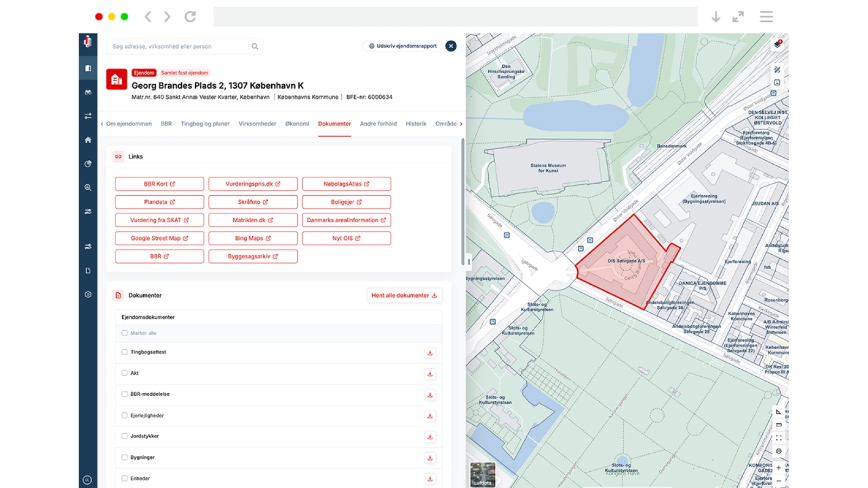Tick the Akt checkbox
Viewport: 868px width, 488px height.
click(125, 373)
